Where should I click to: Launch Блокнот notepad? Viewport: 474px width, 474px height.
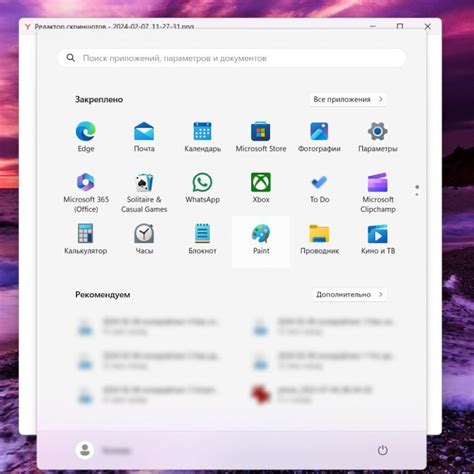coord(202,239)
